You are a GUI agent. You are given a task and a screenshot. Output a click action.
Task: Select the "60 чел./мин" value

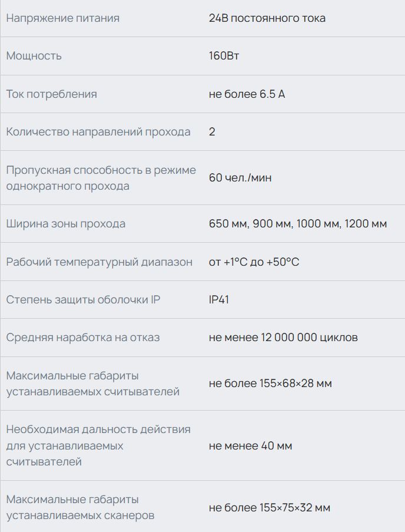[x=240, y=178]
